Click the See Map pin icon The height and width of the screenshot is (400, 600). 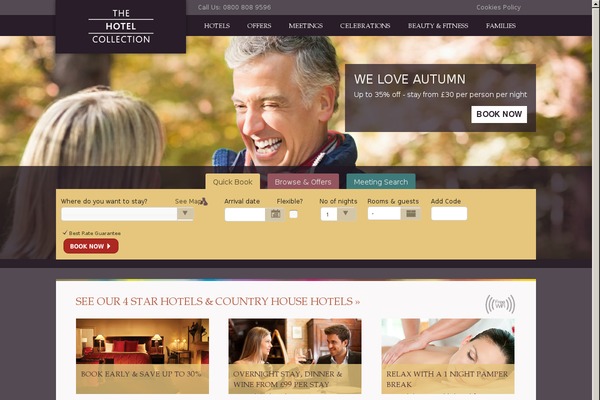[x=204, y=201]
